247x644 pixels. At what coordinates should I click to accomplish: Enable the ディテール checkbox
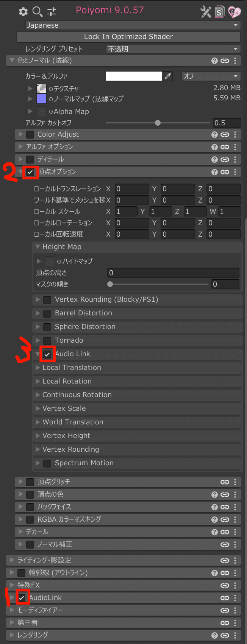click(x=30, y=159)
